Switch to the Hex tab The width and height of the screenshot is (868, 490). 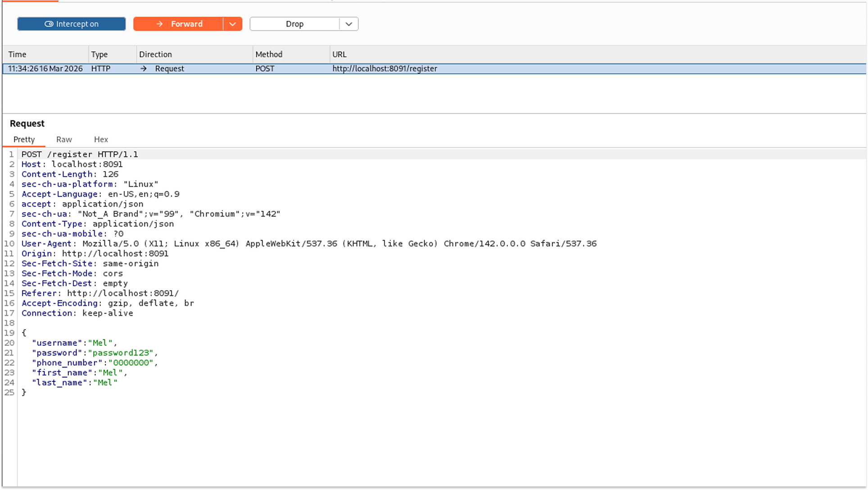point(101,140)
